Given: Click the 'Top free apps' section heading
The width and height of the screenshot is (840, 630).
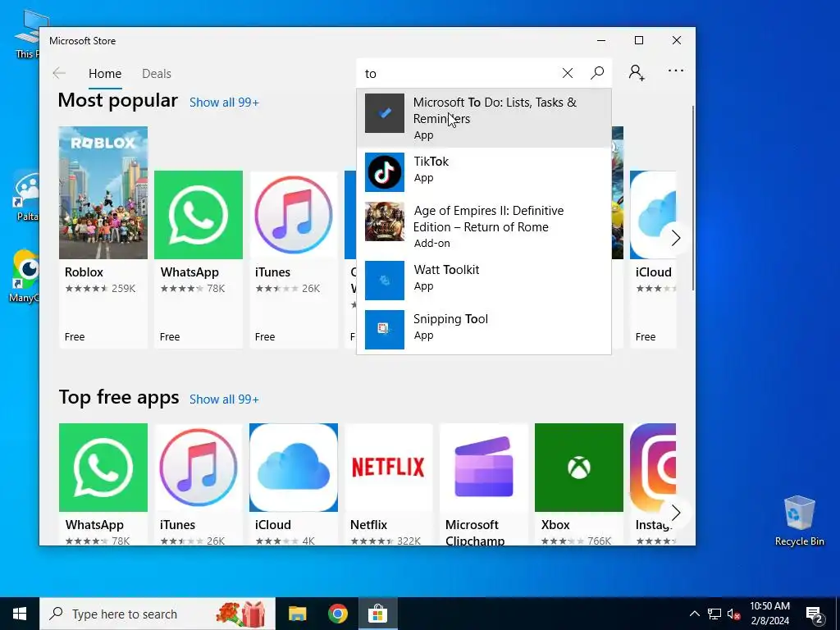Looking at the screenshot, I should 119,397.
